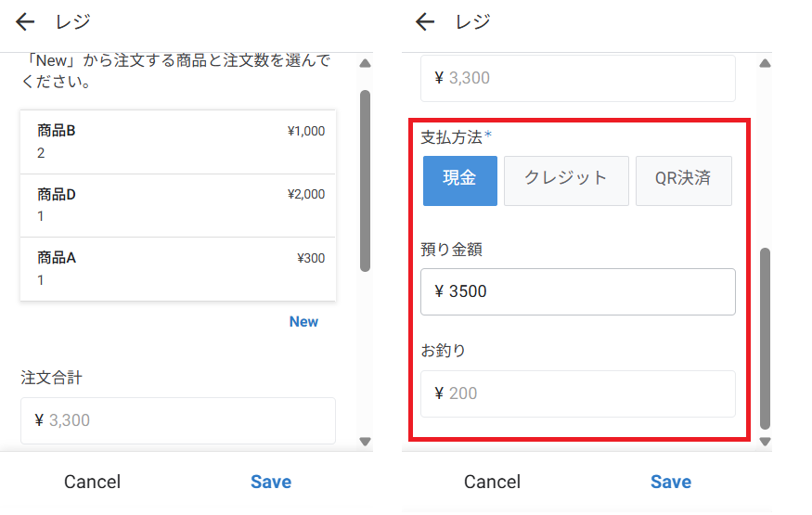Select クレジット payment method
This screenshot has height=515, width=812.
[x=566, y=180]
